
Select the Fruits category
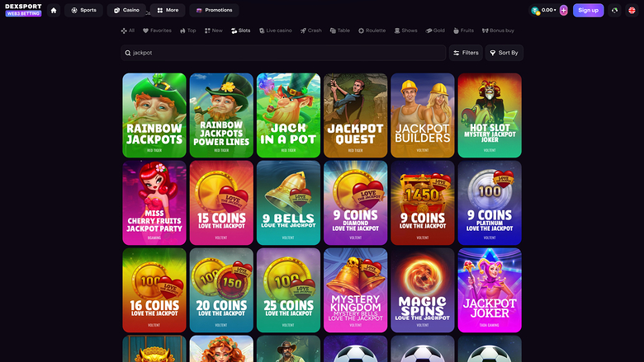(463, 31)
